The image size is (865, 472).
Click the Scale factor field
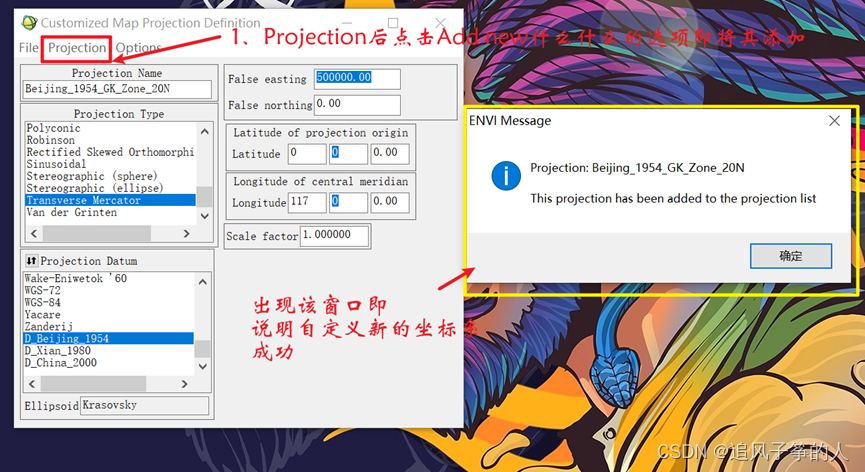[334, 236]
